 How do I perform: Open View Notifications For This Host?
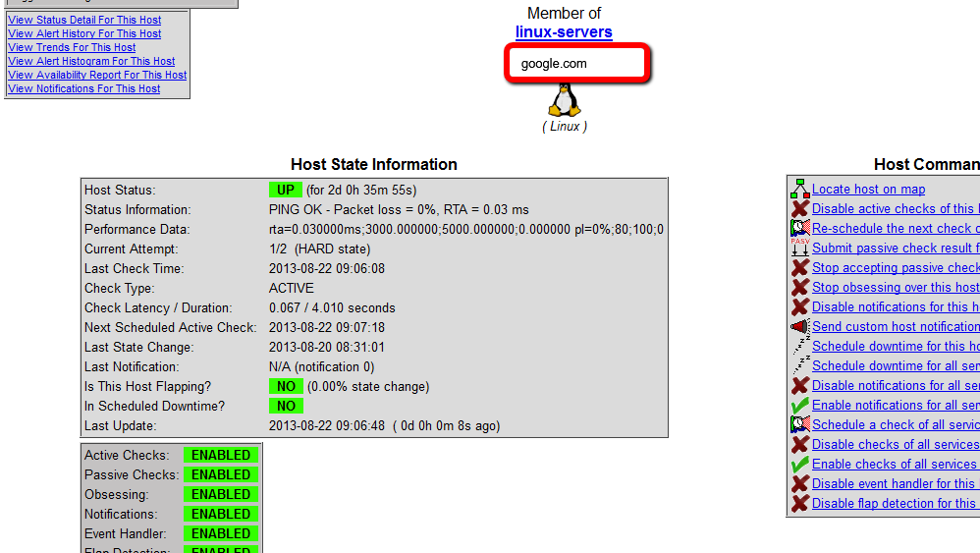(83, 88)
